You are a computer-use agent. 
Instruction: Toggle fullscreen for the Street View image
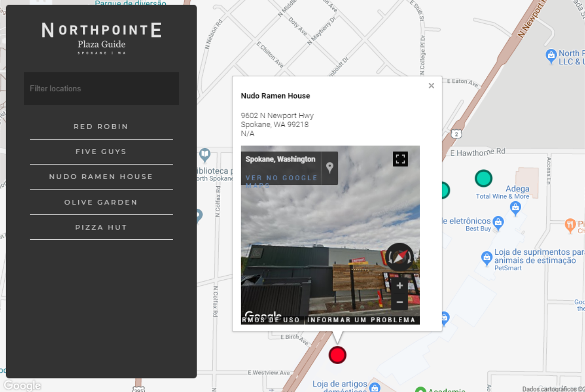[x=400, y=159]
